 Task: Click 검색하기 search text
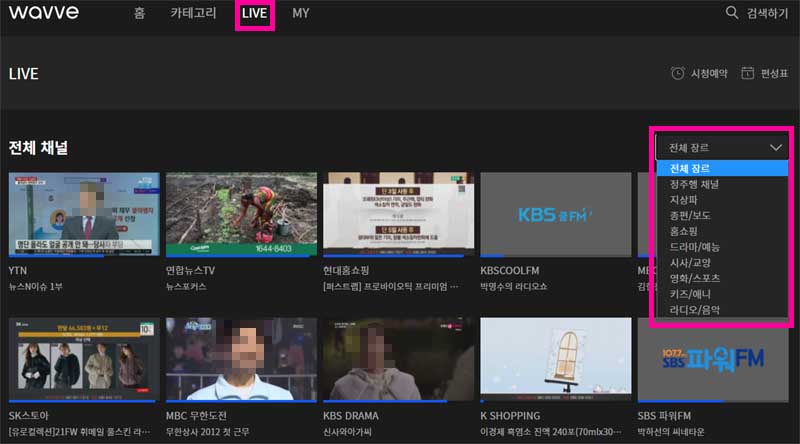click(x=767, y=13)
